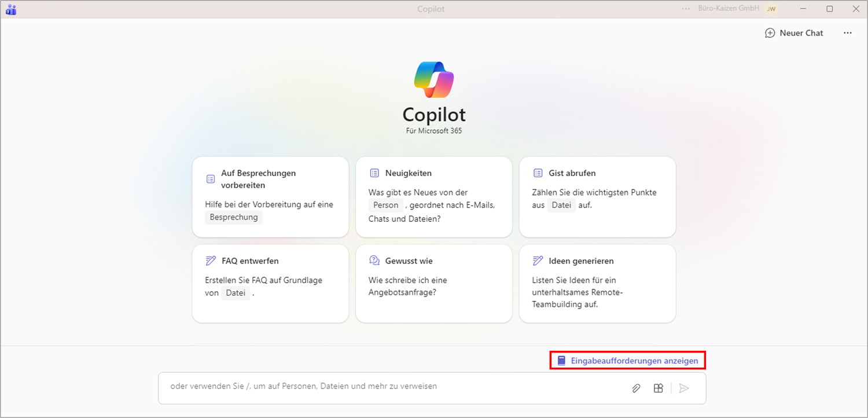Viewport: 868px width, 418px height.
Task: Select the 'Gist abrufen' prompt card
Action: tap(597, 197)
